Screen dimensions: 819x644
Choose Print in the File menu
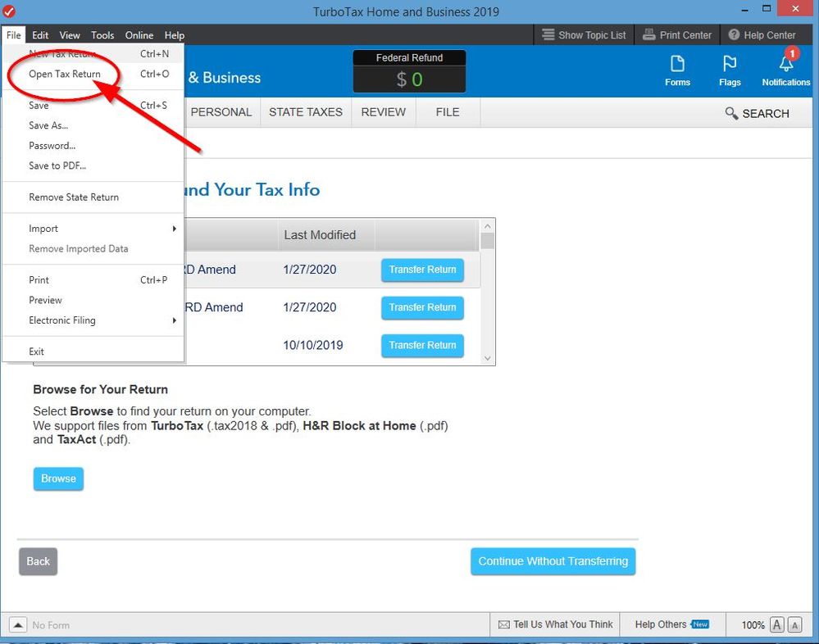[x=93, y=279]
